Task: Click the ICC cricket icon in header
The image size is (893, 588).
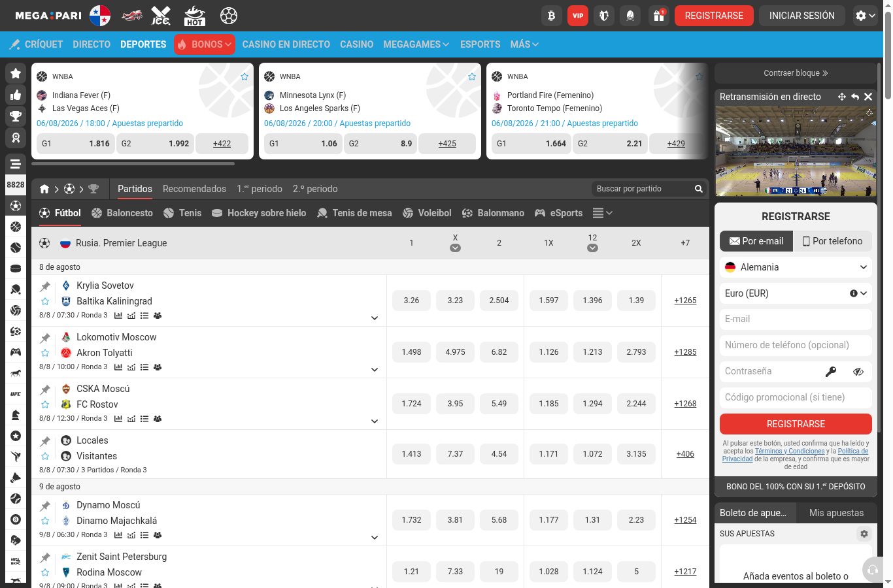Action: pyautogui.click(x=161, y=16)
